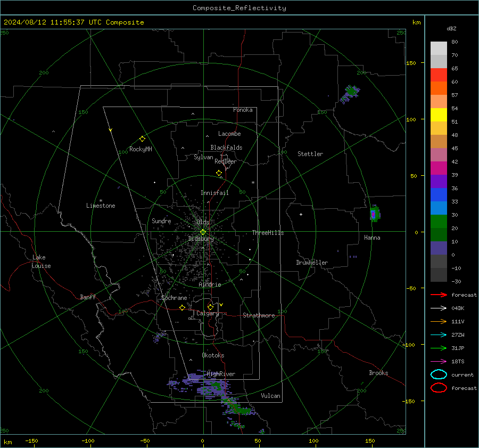Click the RockyMH map label
This screenshot has height=448, width=479.
point(141,149)
